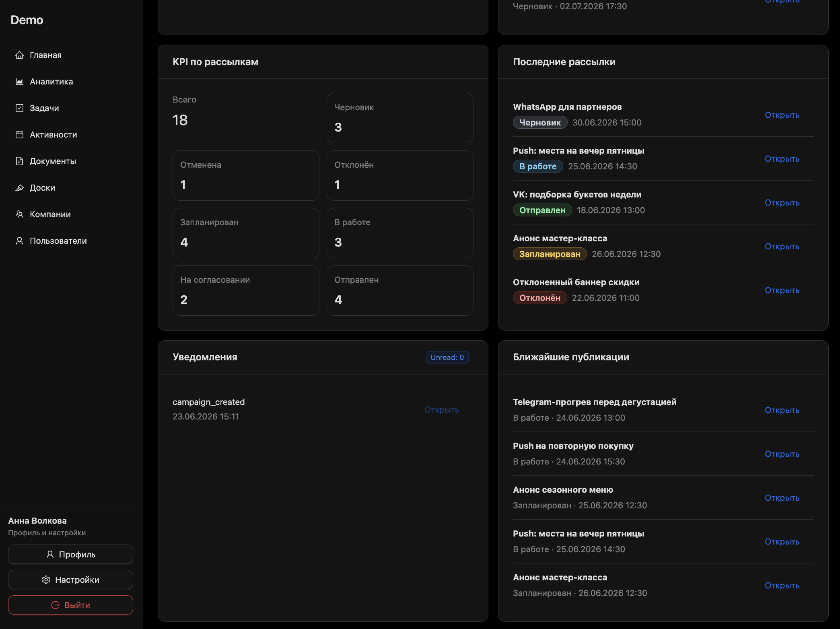Click Выйти to log out
This screenshot has height=629, width=840.
(x=71, y=605)
